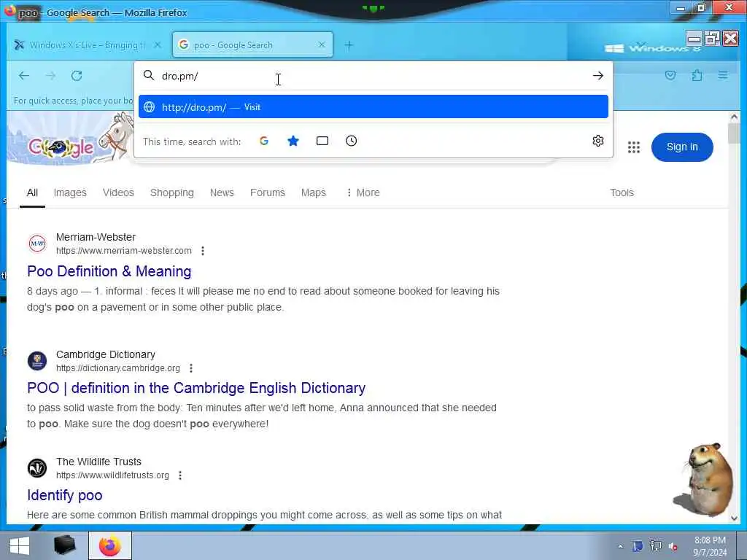Viewport: 747px width, 560px height.
Task: Expand the More search filters menu
Action: tap(363, 192)
